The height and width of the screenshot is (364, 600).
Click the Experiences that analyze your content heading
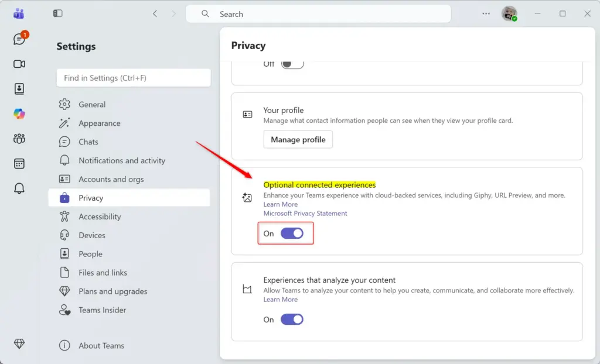pyautogui.click(x=329, y=280)
